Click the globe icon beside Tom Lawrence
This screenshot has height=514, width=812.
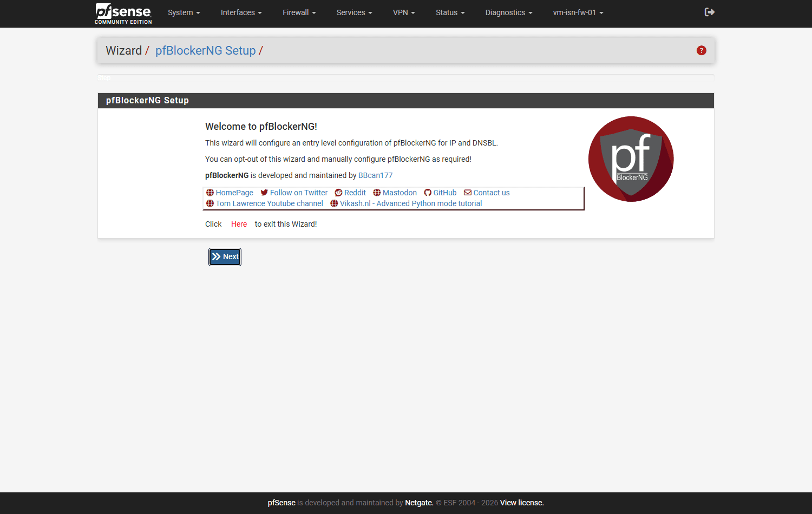(x=210, y=203)
